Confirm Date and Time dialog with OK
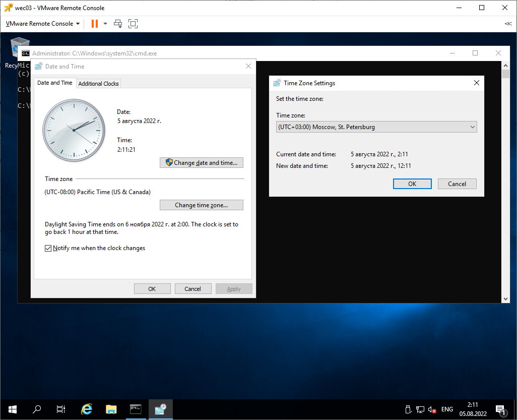This screenshot has height=420, width=517. (x=152, y=289)
